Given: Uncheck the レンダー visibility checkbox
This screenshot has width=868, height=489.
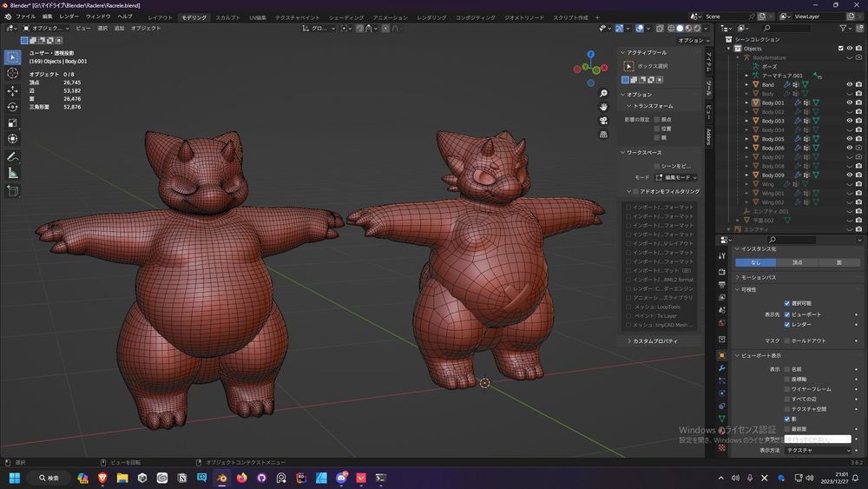Looking at the screenshot, I should tap(787, 325).
